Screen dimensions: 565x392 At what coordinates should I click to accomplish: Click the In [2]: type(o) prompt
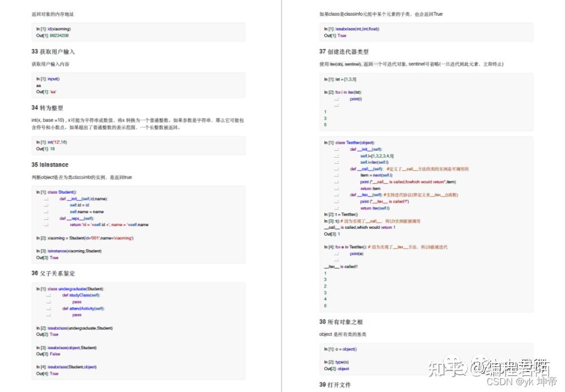(337, 361)
